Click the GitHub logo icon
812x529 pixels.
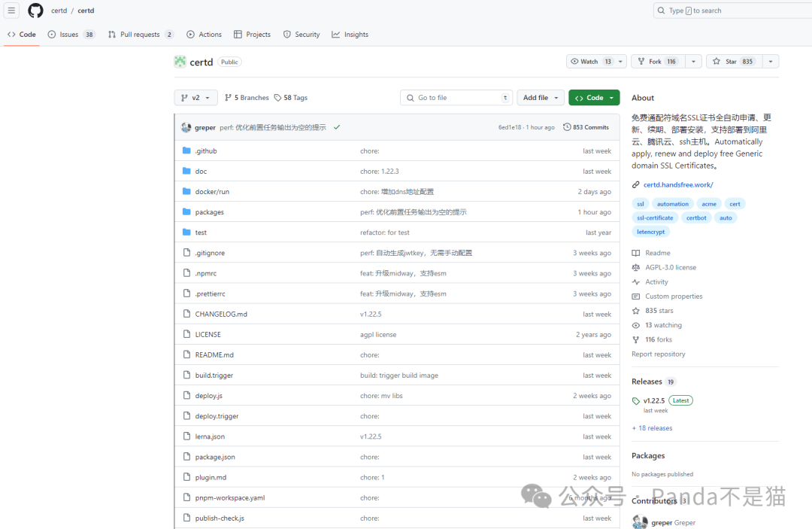(35, 11)
